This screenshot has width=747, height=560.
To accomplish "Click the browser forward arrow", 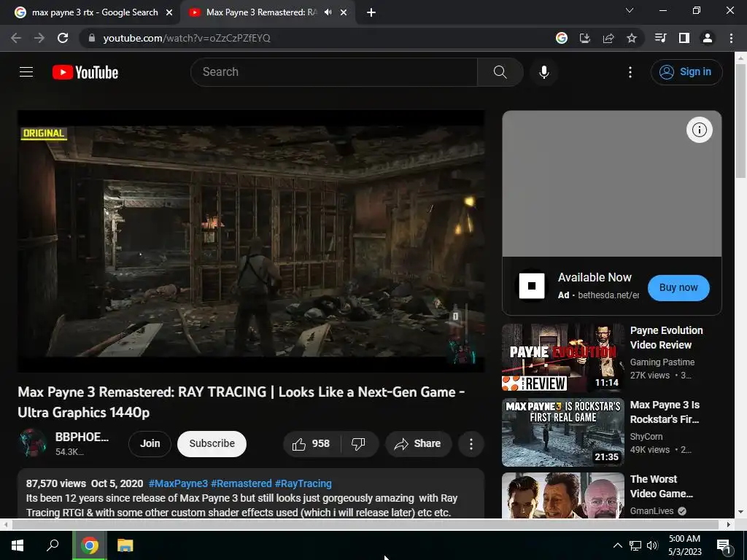I will (39, 38).
